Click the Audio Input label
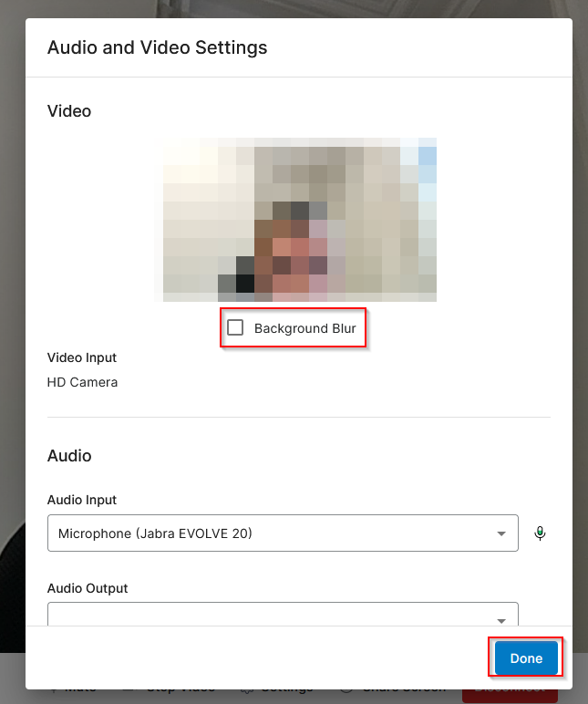The width and height of the screenshot is (588, 704). pos(82,500)
